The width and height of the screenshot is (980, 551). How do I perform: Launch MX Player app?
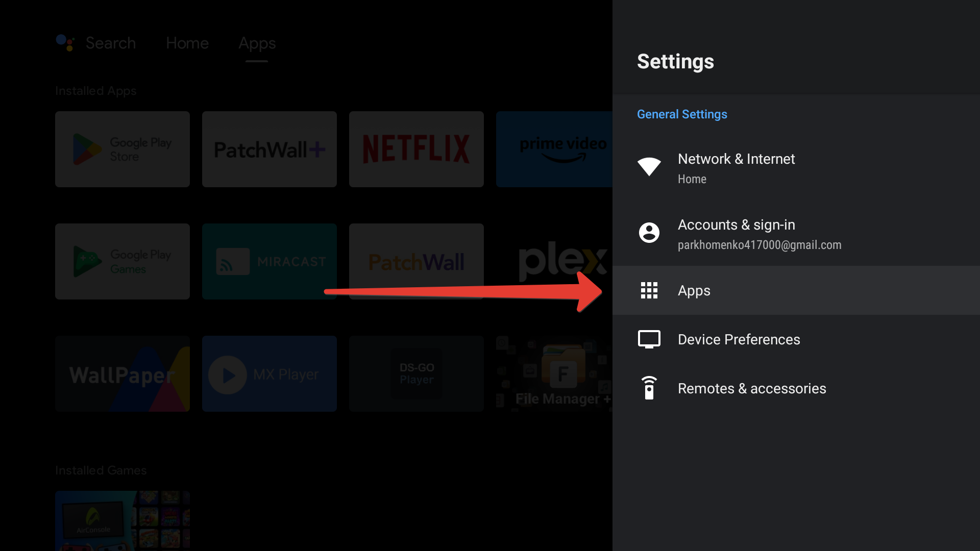[269, 373]
